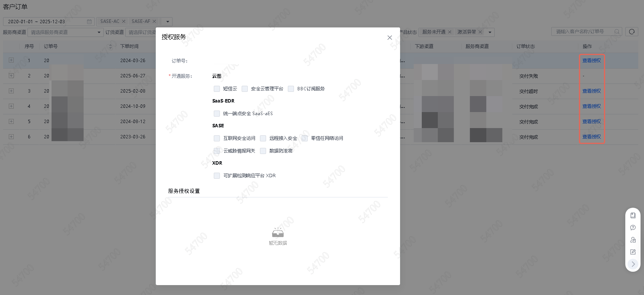
Task: Click the 云图 group heading
Action: pos(217,76)
